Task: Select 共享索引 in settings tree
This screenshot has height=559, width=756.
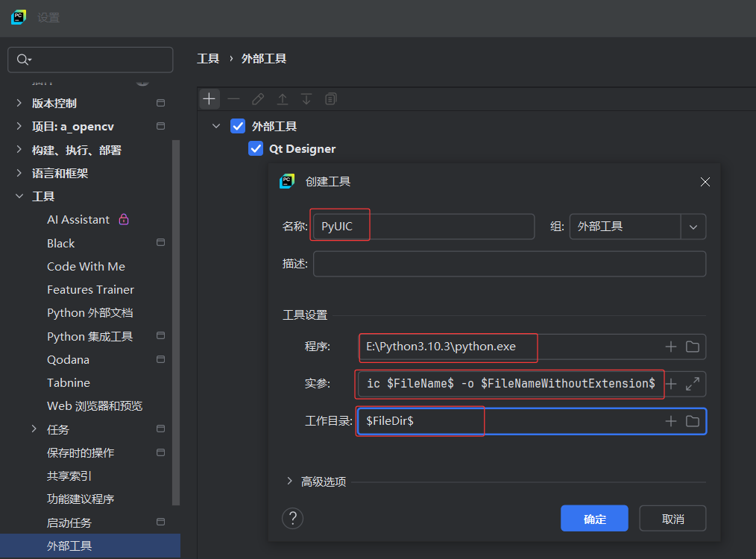Action: click(x=69, y=476)
